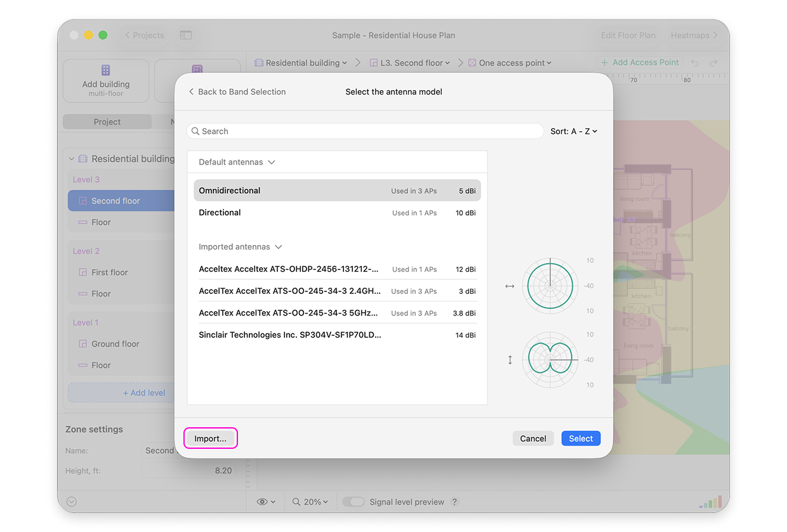
Task: Click the + Add level button
Action: (121, 393)
